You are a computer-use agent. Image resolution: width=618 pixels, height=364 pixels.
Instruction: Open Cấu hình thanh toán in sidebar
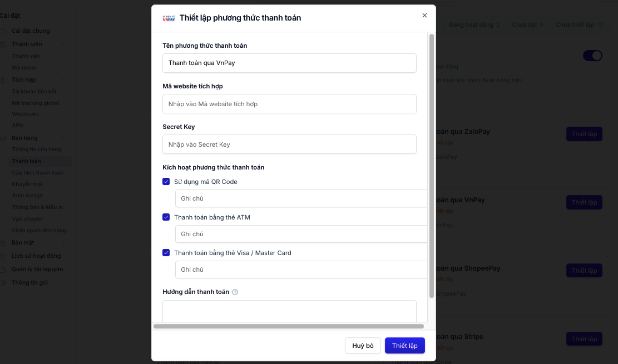coord(37,172)
